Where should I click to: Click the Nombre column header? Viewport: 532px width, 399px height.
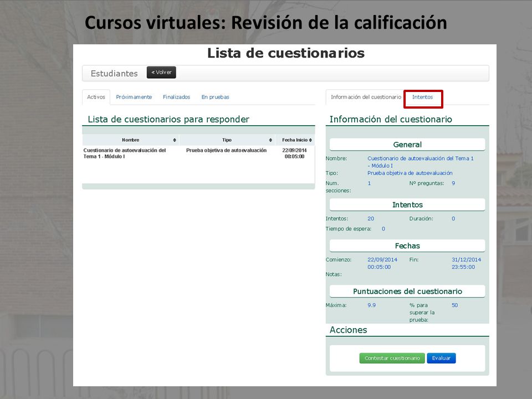click(131, 140)
